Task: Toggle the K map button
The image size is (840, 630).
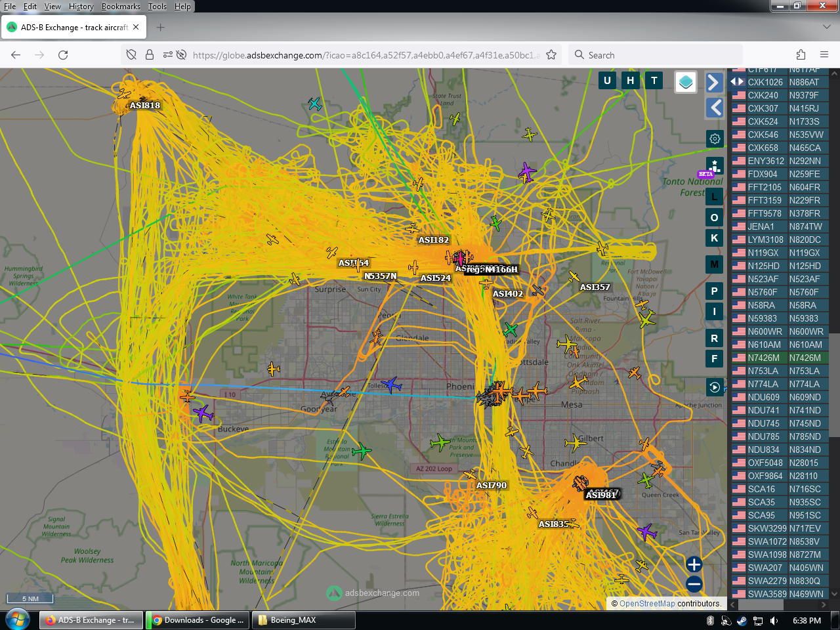Action: (x=715, y=238)
